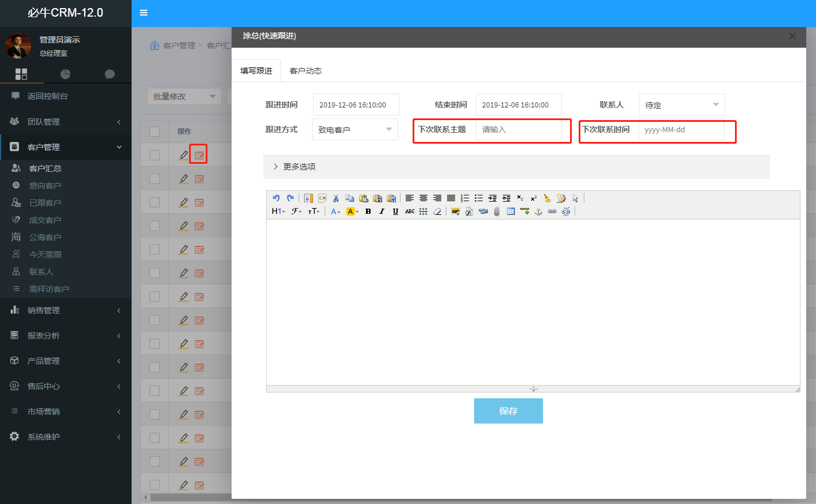Open sidebar pie chart icon tab

[x=66, y=74]
